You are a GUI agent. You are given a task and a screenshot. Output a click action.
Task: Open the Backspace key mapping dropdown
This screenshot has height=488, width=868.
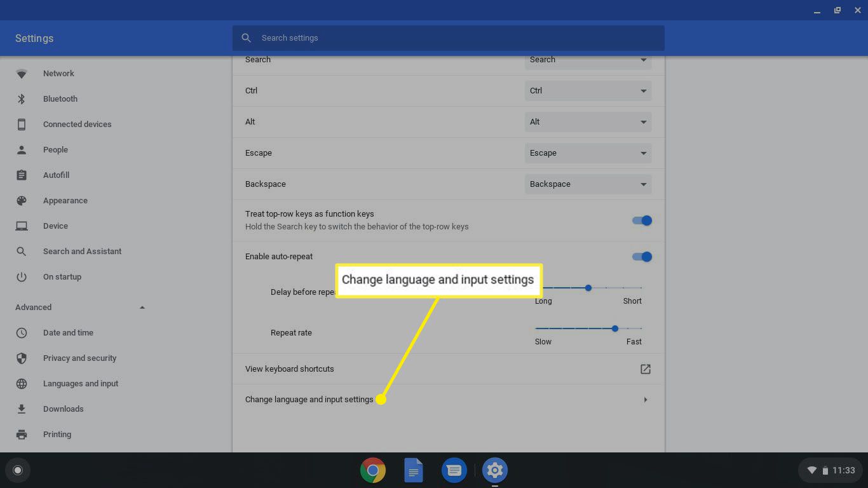coord(588,184)
